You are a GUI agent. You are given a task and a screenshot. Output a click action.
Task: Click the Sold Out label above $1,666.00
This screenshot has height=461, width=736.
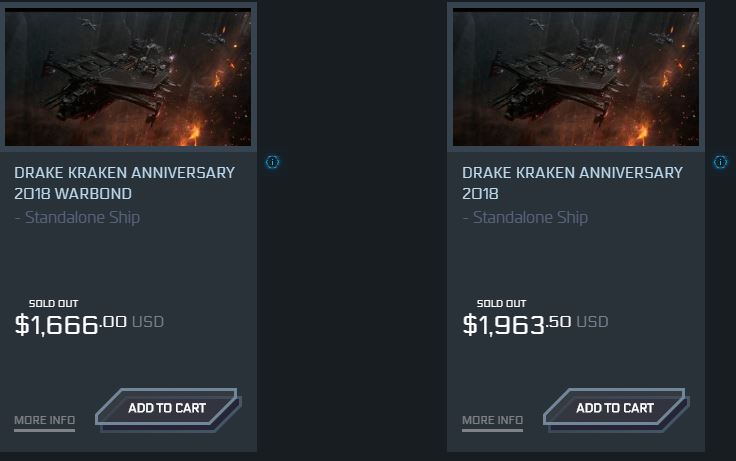tap(53, 303)
